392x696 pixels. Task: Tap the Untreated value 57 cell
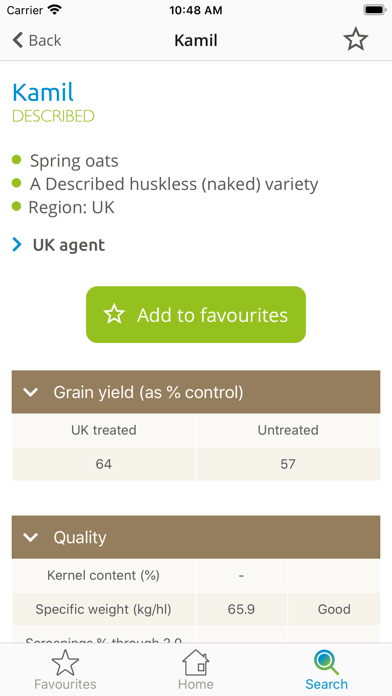(288, 464)
